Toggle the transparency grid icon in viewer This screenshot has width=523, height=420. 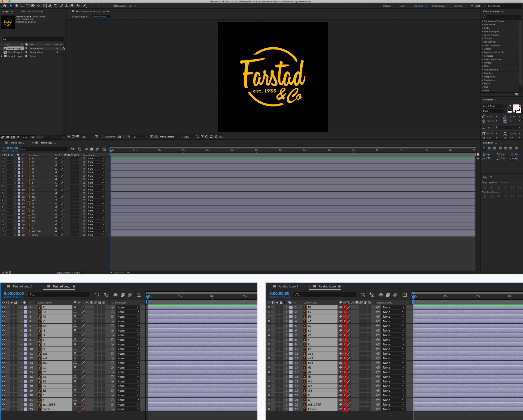[x=156, y=137]
